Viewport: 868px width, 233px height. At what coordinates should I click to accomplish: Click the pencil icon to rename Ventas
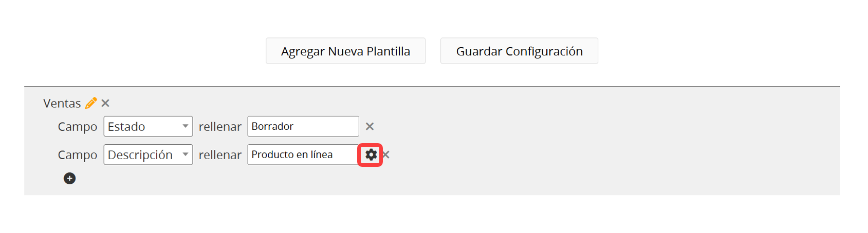tap(91, 103)
